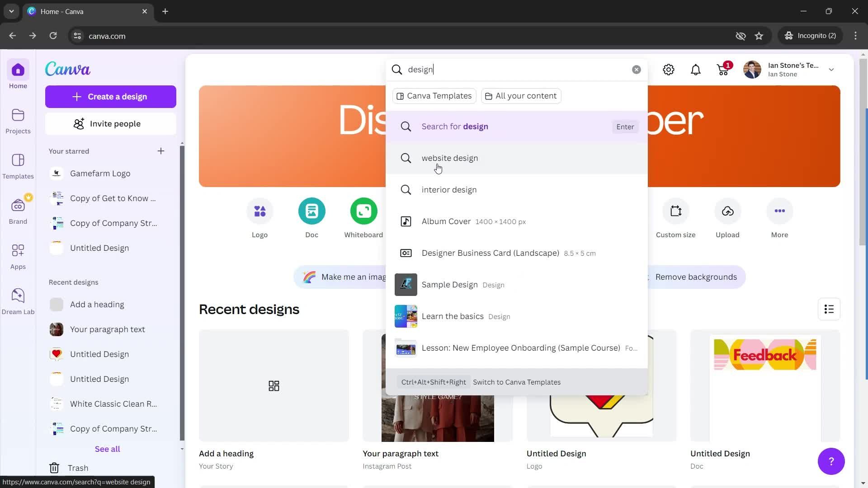The image size is (868, 488).
Task: Open the Brand sidebar section
Action: pyautogui.click(x=18, y=211)
